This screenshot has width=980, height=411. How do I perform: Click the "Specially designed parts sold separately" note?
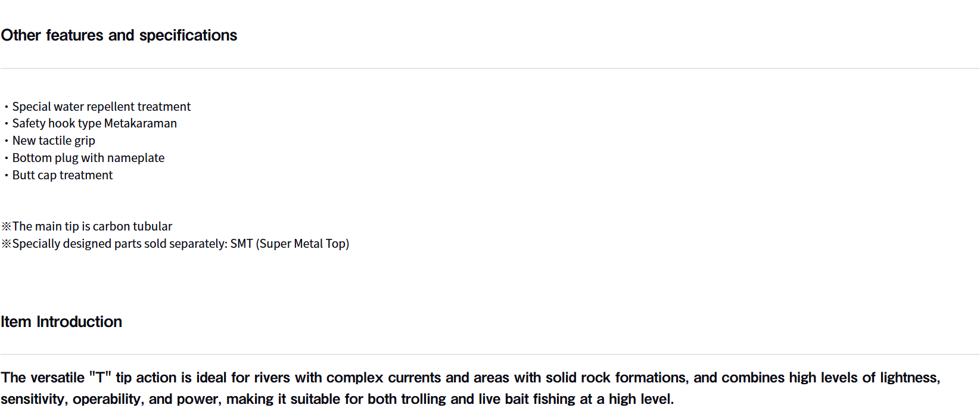click(119, 244)
